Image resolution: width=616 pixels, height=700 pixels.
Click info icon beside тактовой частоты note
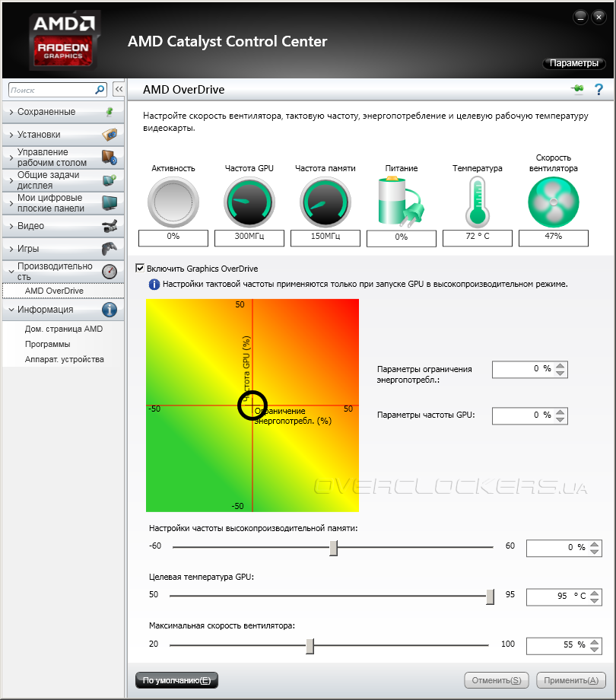tap(154, 284)
